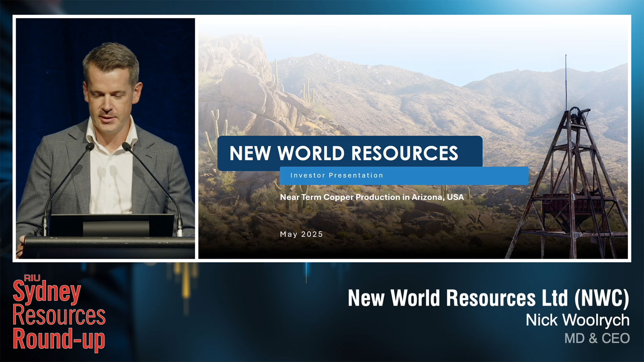The image size is (644, 362).
Task: Click the 'NEW WORLD RESOURCES' slide title
Action: pos(344,153)
